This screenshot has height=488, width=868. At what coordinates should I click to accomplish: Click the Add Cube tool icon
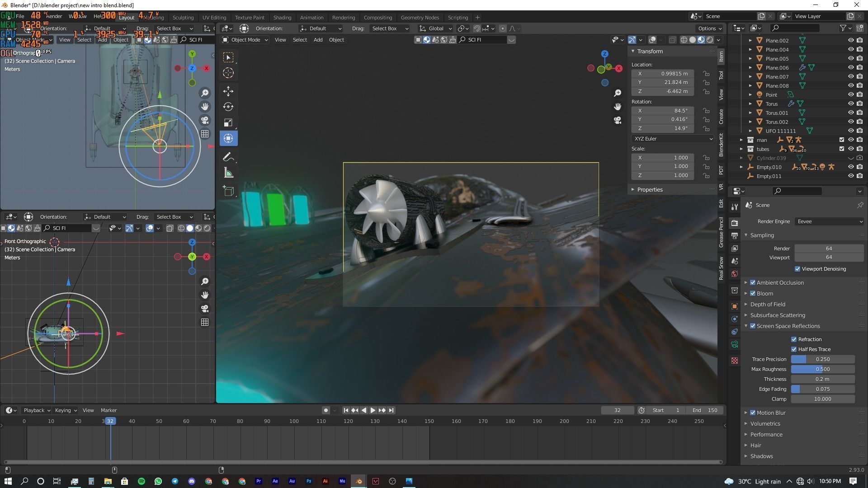(228, 191)
